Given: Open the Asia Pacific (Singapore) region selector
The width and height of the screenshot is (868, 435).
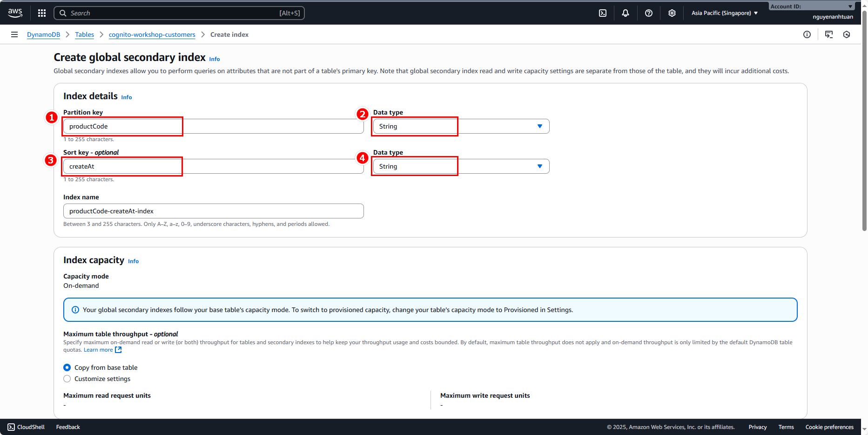Looking at the screenshot, I should 724,13.
